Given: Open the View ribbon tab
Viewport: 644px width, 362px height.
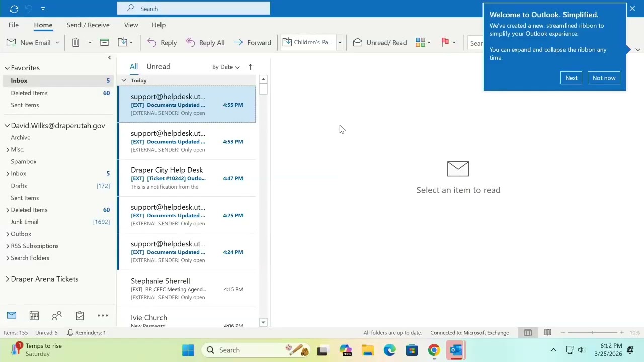Looking at the screenshot, I should pos(131,25).
